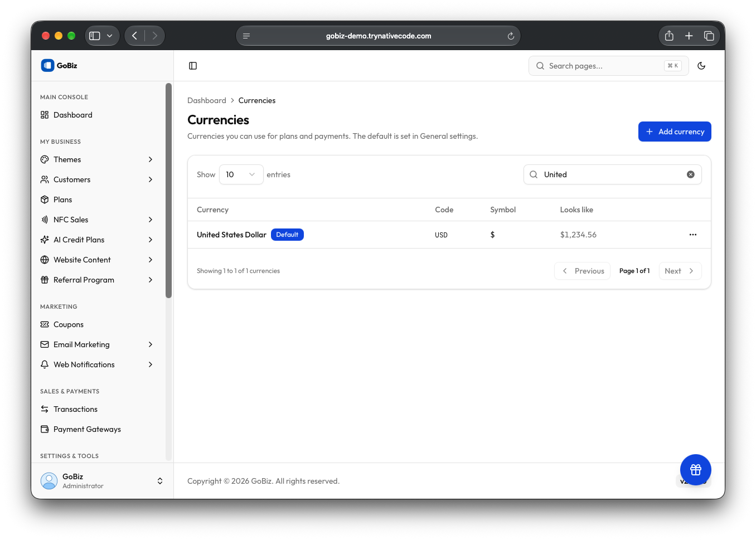Viewport: 756px width, 540px height.
Task: Show Safari tab overview
Action: coord(709,36)
